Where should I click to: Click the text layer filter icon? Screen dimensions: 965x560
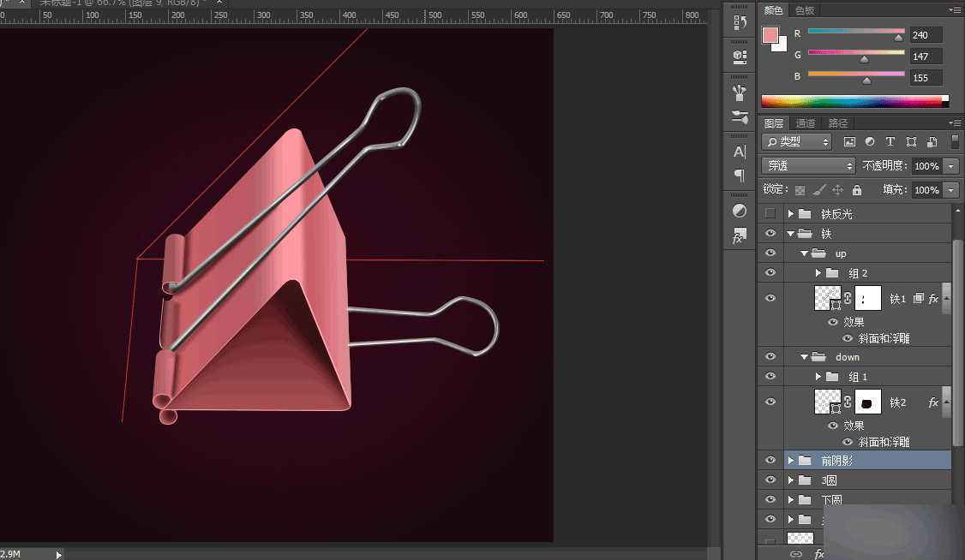tap(890, 142)
